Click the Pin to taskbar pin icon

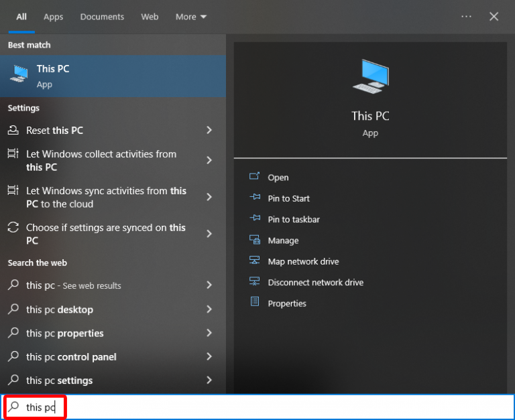coord(255,218)
